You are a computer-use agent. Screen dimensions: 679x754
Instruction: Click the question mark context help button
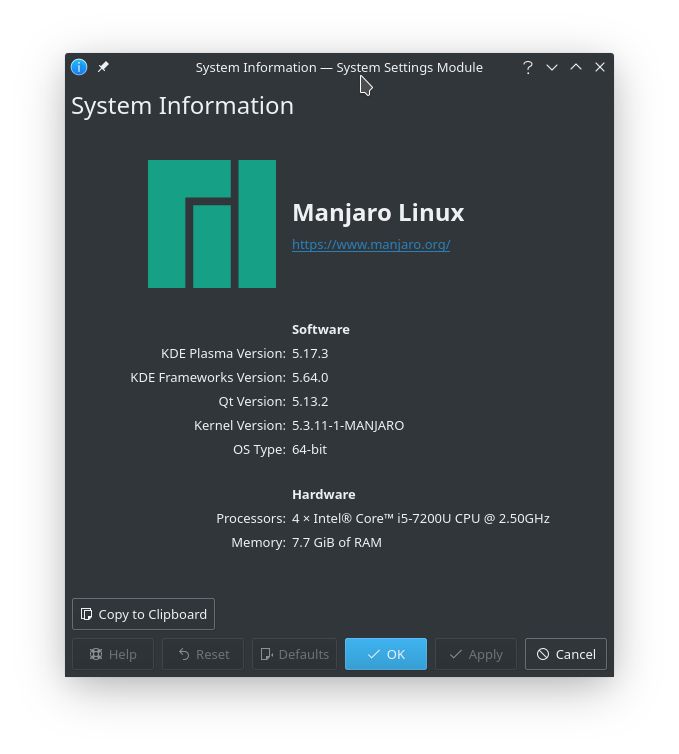528,67
